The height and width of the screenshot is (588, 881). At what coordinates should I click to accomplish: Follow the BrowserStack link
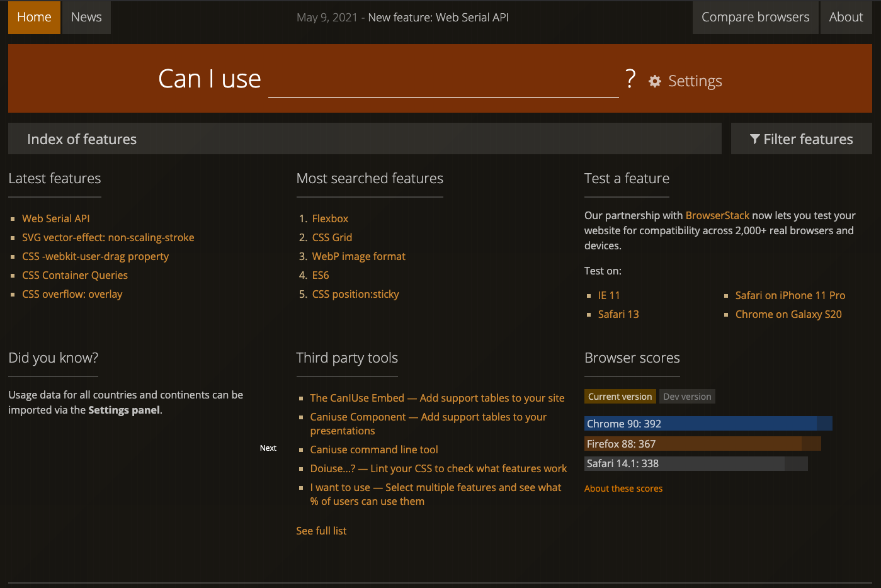717,215
